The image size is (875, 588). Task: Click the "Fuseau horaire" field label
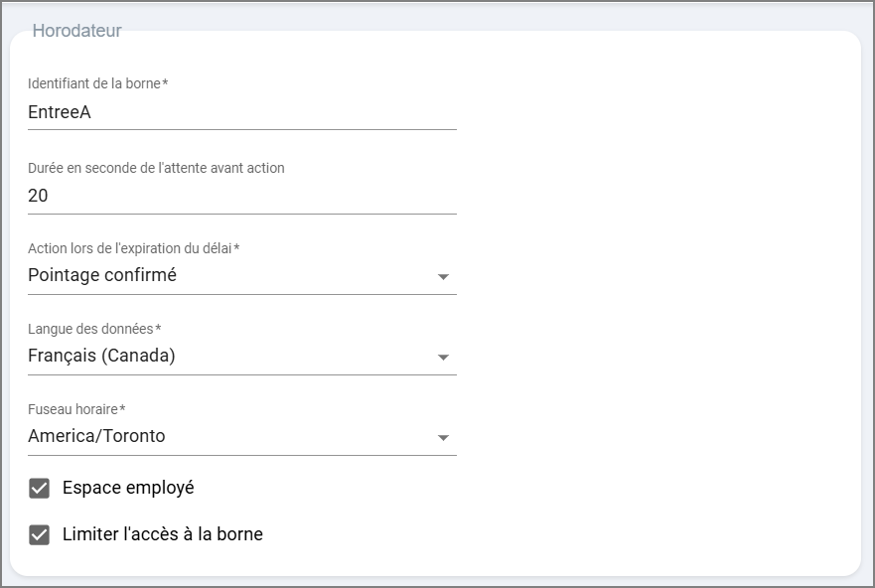point(73,408)
